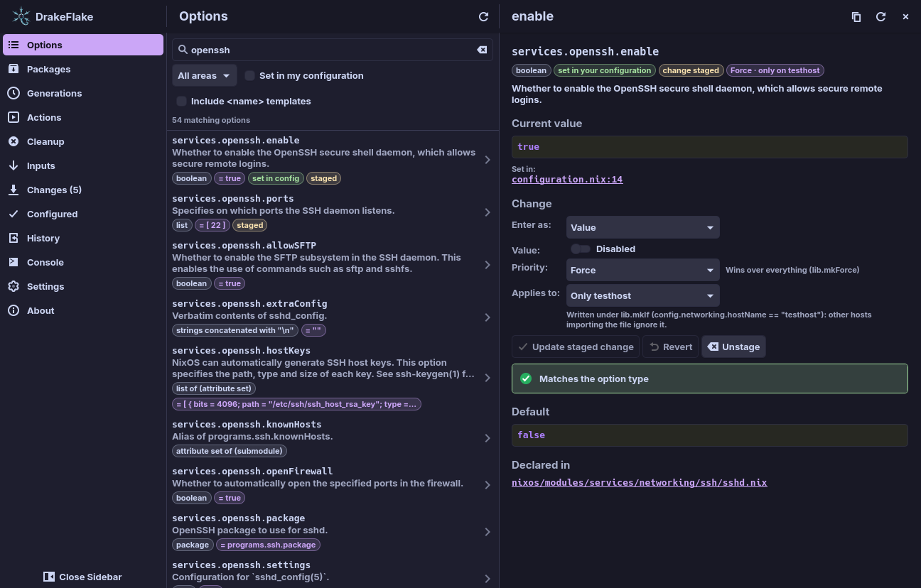Open the 'Enter as' Value dropdown

(643, 227)
